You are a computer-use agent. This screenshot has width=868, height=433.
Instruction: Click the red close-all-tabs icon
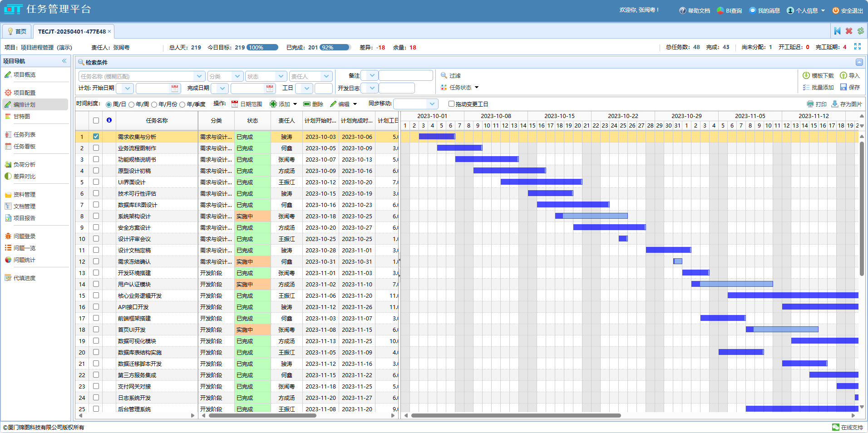(x=849, y=31)
